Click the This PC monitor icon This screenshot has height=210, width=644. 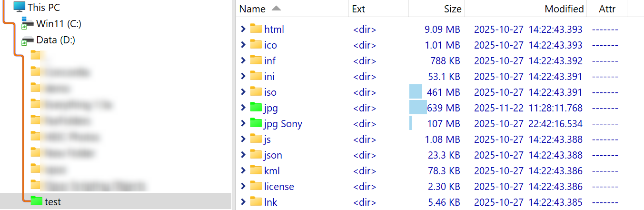19,7
